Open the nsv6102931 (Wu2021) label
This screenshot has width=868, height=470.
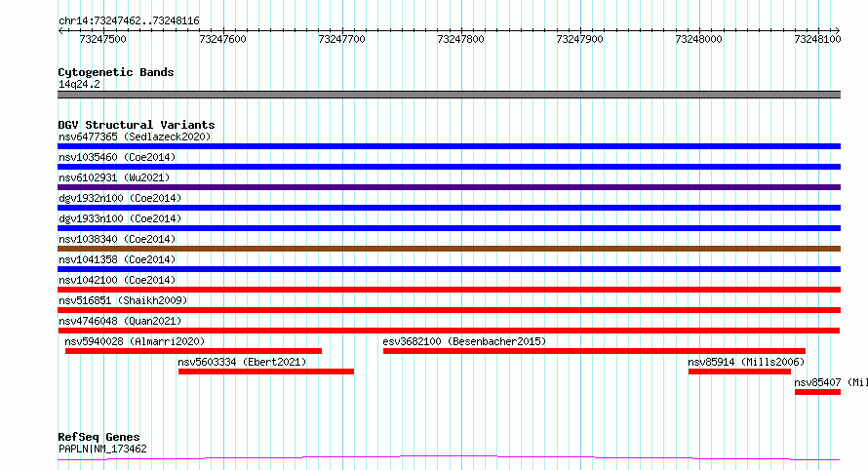(x=114, y=177)
